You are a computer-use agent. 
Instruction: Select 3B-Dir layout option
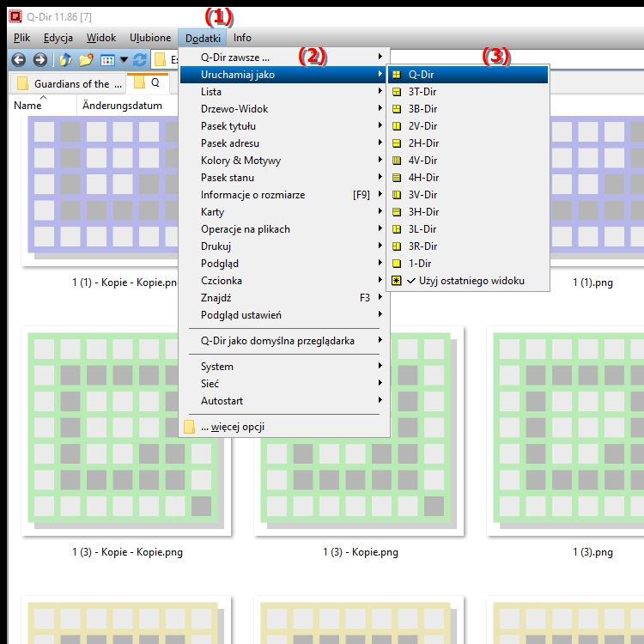468,109
